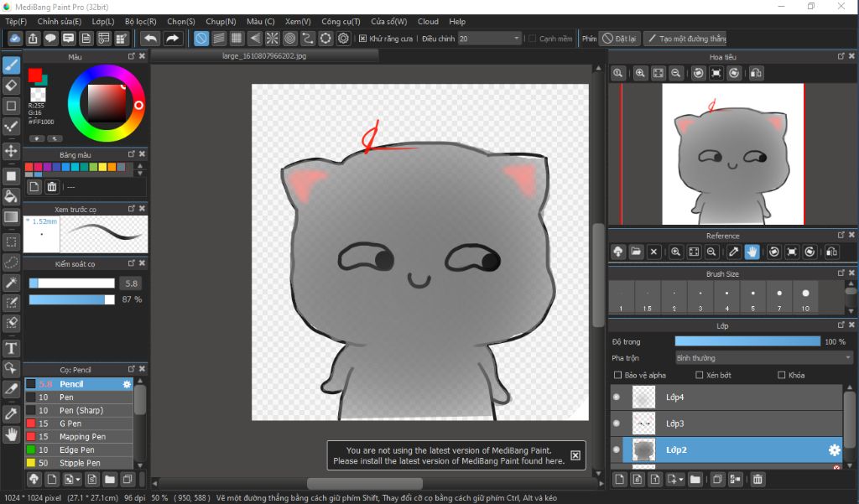Select the Lasso tool
859x504 pixels.
click(x=11, y=262)
